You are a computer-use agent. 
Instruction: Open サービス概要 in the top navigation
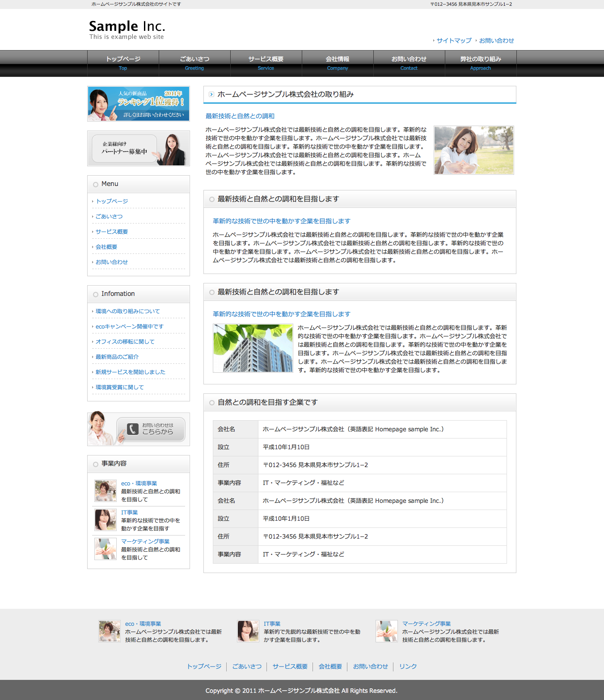point(266,63)
